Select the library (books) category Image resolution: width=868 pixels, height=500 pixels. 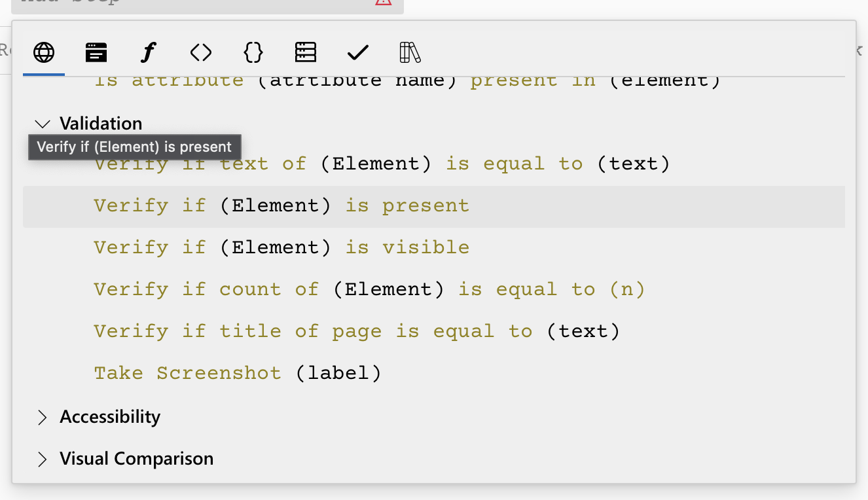(410, 52)
